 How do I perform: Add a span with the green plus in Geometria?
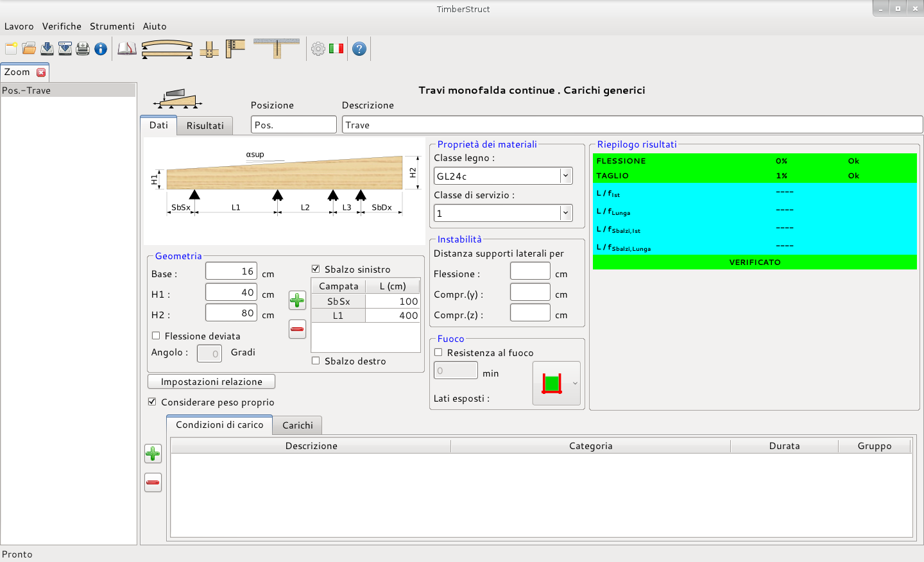(297, 300)
